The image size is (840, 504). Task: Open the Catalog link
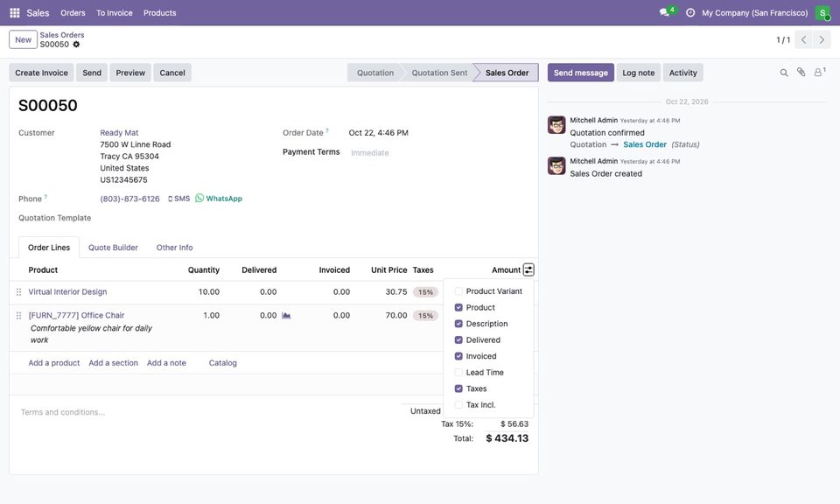click(x=223, y=362)
